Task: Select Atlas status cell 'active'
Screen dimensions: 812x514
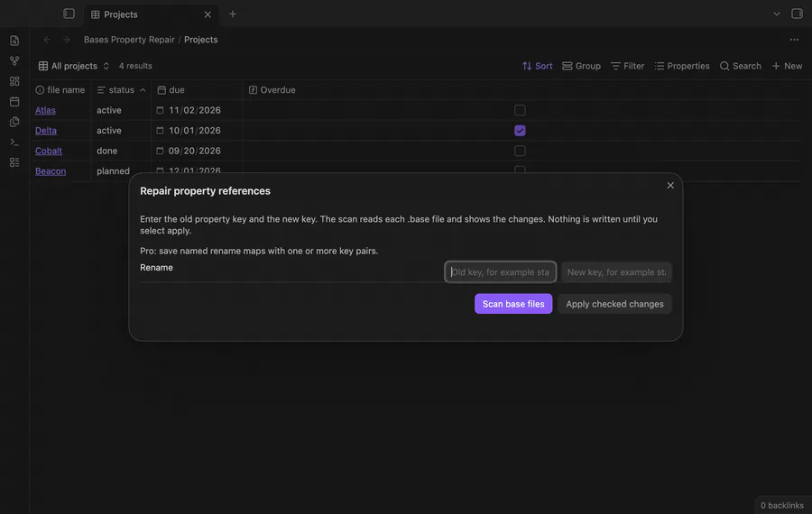Action: [x=121, y=110]
